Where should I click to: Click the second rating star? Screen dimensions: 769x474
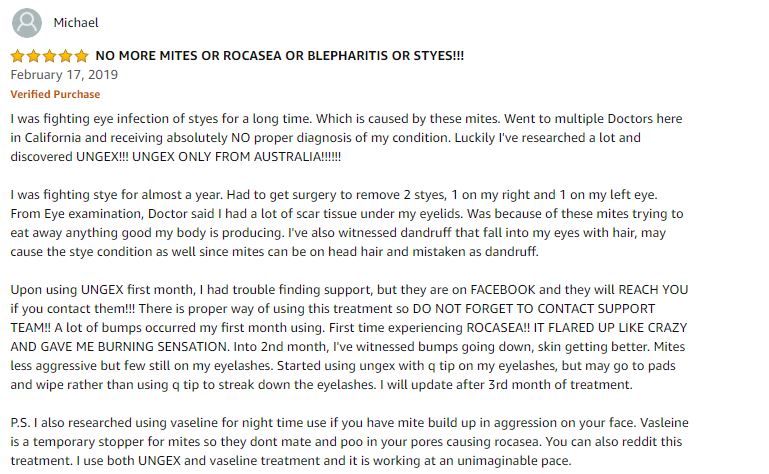point(33,56)
